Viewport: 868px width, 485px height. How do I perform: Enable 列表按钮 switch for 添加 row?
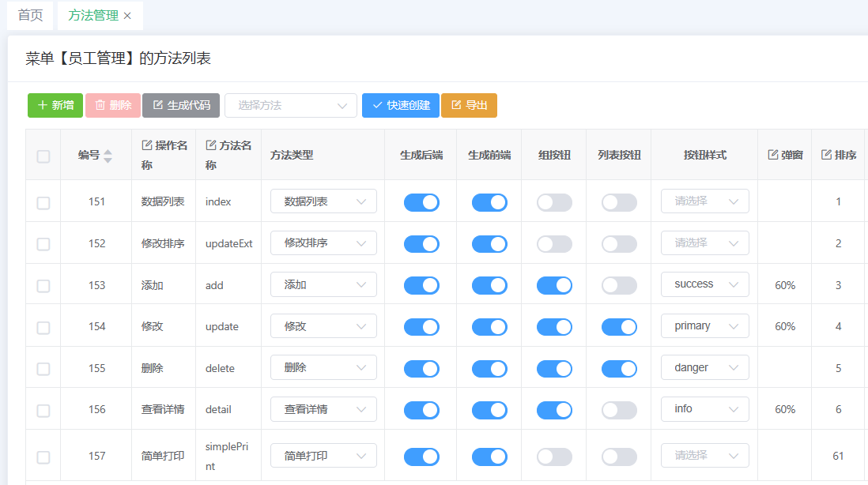point(619,285)
